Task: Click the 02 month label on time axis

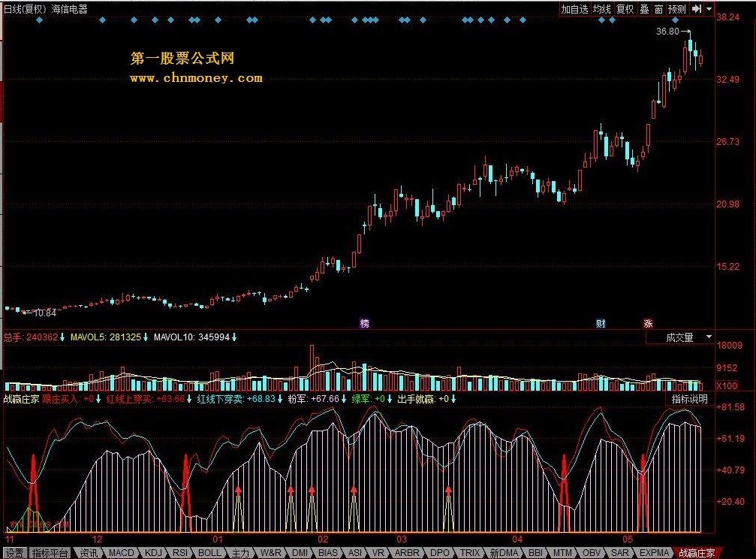Action: click(323, 539)
